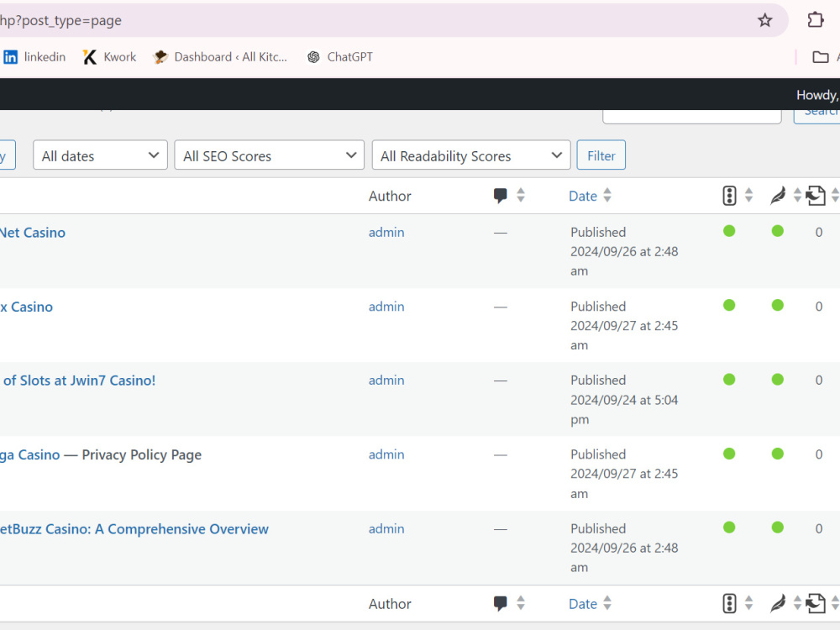The width and height of the screenshot is (840, 630).
Task: Open the Kwork bookmark
Action: tap(110, 57)
